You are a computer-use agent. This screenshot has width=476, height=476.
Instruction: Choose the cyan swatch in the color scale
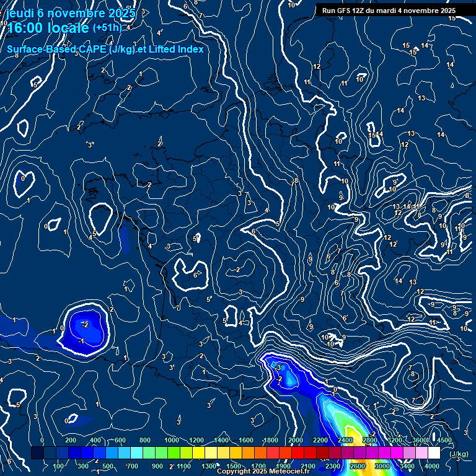click(x=136, y=452)
